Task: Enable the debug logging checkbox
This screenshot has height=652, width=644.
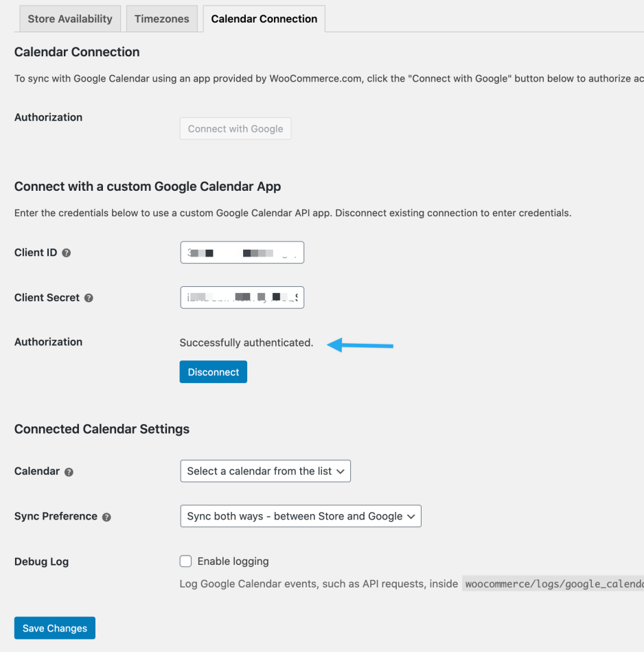Action: 185,561
